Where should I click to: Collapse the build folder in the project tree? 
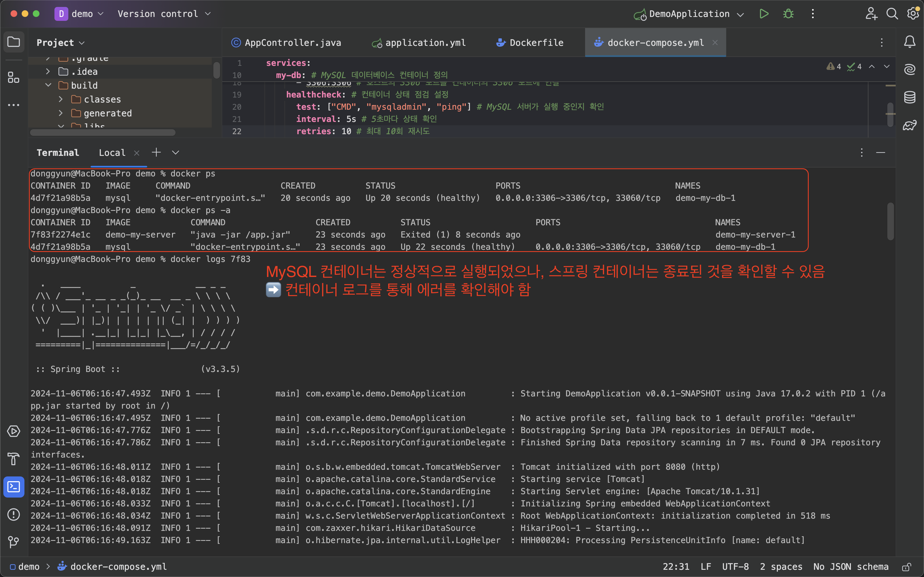(x=48, y=85)
